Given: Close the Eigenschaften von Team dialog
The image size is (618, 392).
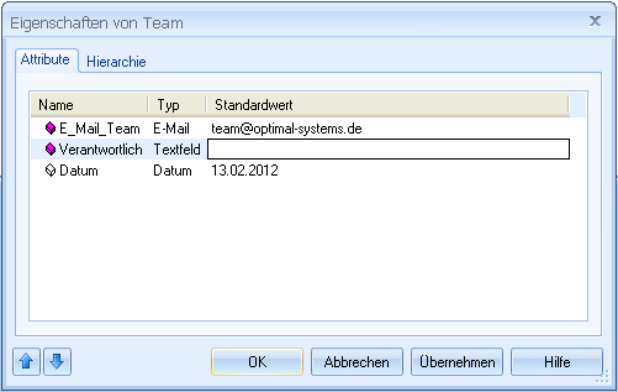Looking at the screenshot, I should click(x=595, y=21).
